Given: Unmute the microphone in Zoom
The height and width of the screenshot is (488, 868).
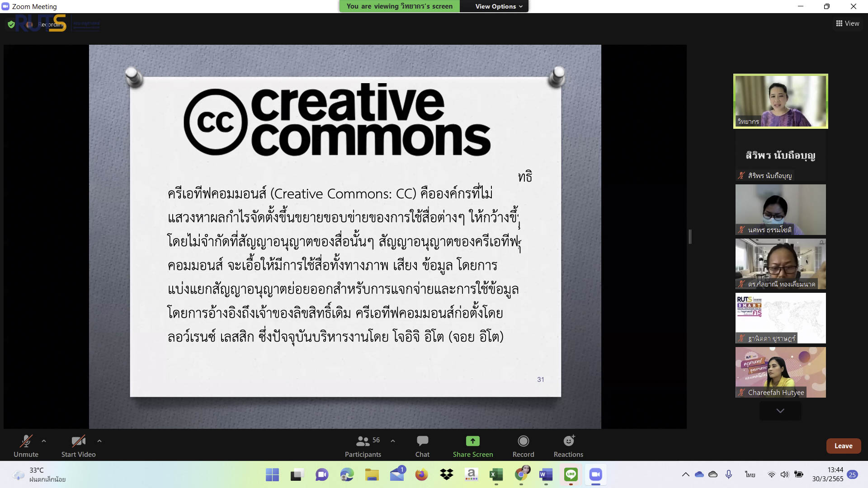Looking at the screenshot, I should 26,446.
